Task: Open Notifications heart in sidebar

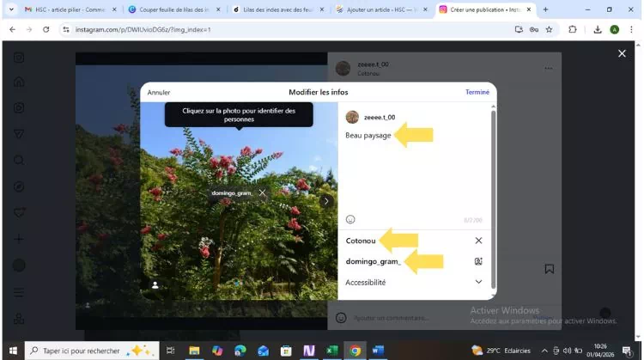Action: (19, 213)
